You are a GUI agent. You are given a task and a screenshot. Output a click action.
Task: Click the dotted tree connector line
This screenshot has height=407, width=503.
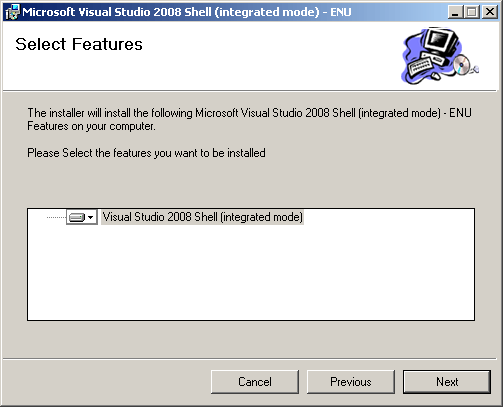(56, 217)
